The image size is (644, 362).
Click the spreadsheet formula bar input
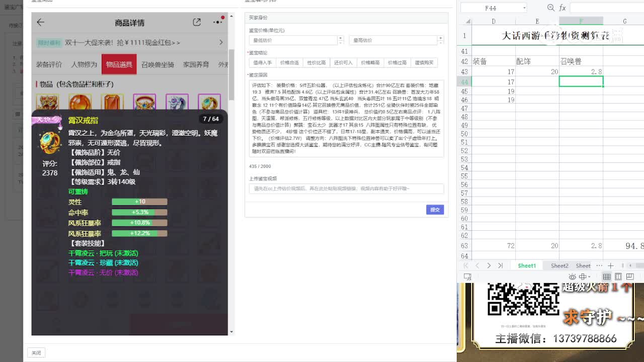(x=607, y=8)
